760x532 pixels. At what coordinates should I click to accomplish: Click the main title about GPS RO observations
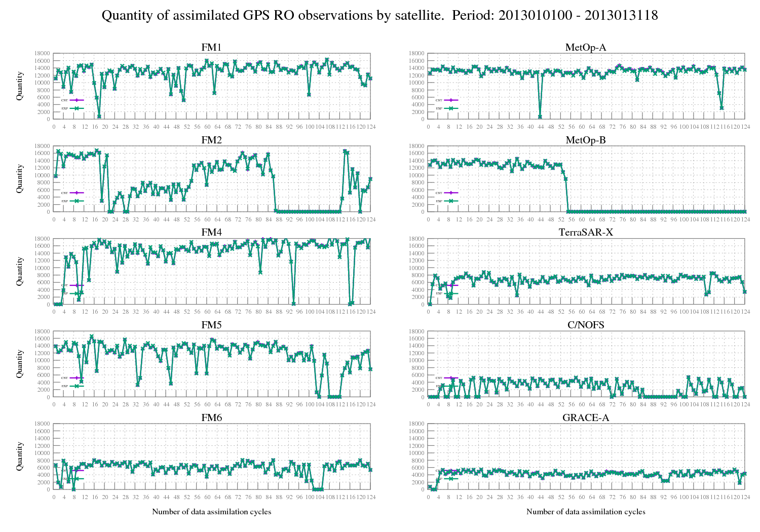379,16
